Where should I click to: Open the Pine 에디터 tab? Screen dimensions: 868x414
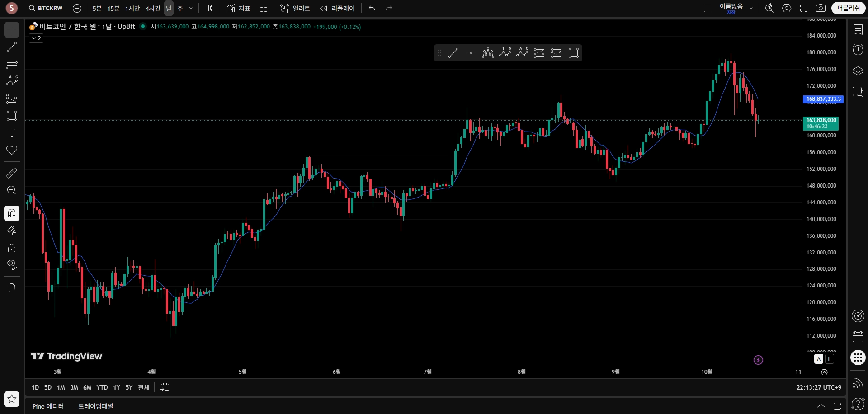pyautogui.click(x=48, y=406)
